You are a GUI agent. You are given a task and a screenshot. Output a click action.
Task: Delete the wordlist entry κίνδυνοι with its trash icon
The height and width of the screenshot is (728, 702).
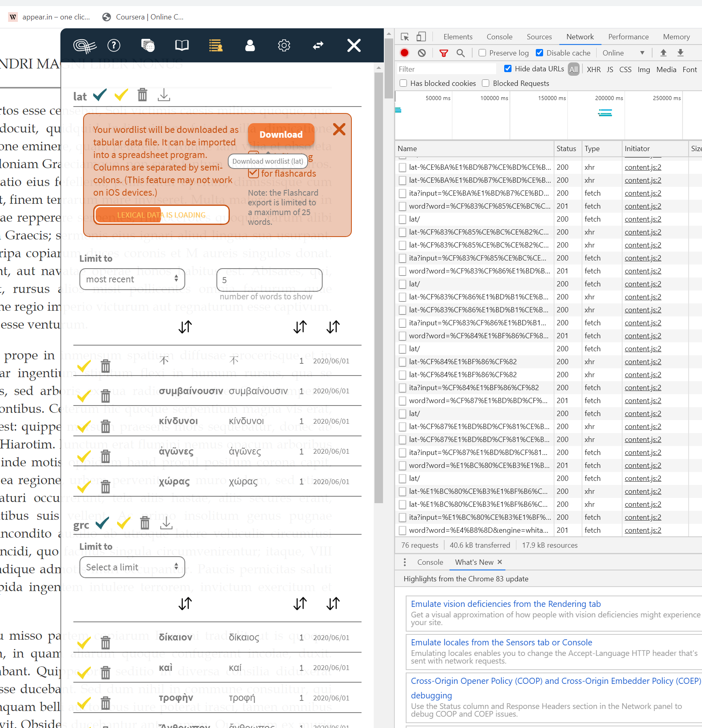105,426
